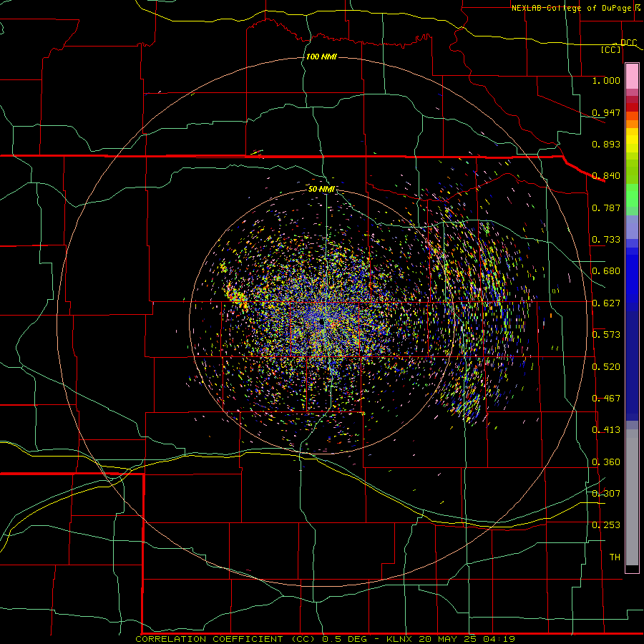Select the 0.733 scale value
The height and width of the screenshot is (644, 644).
tap(606, 240)
